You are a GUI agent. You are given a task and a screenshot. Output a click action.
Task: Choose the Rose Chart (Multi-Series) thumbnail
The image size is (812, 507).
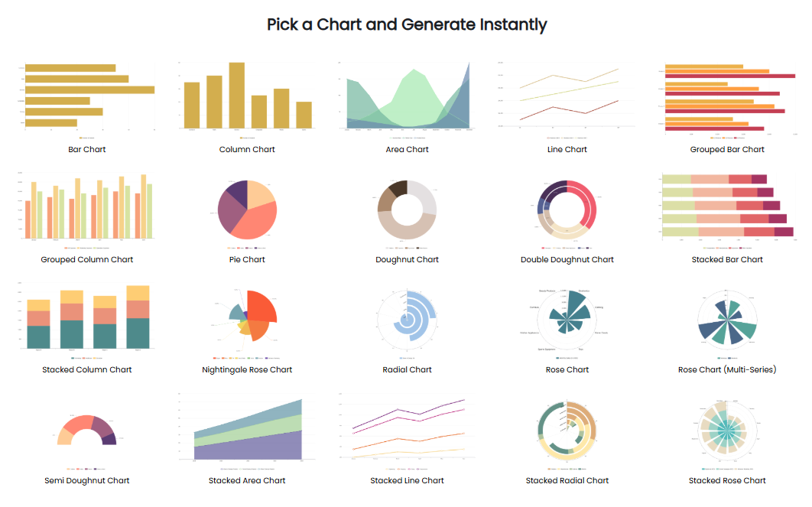coord(726,320)
